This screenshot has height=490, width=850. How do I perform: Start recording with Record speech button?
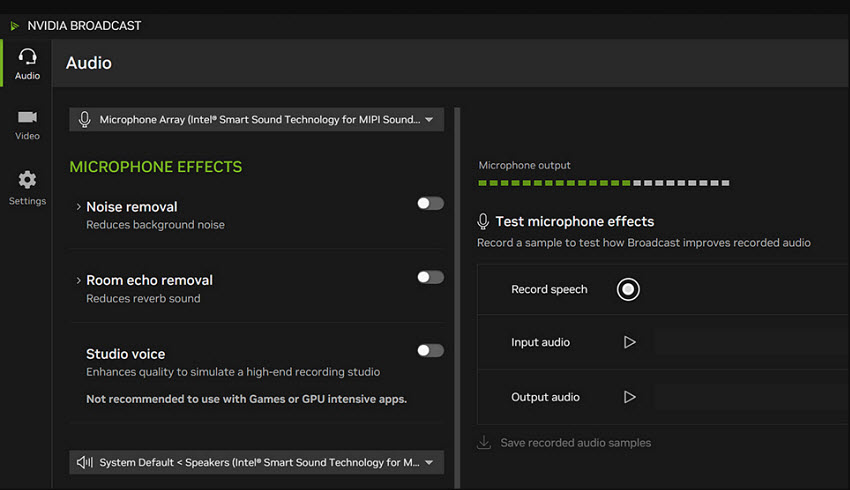628,289
